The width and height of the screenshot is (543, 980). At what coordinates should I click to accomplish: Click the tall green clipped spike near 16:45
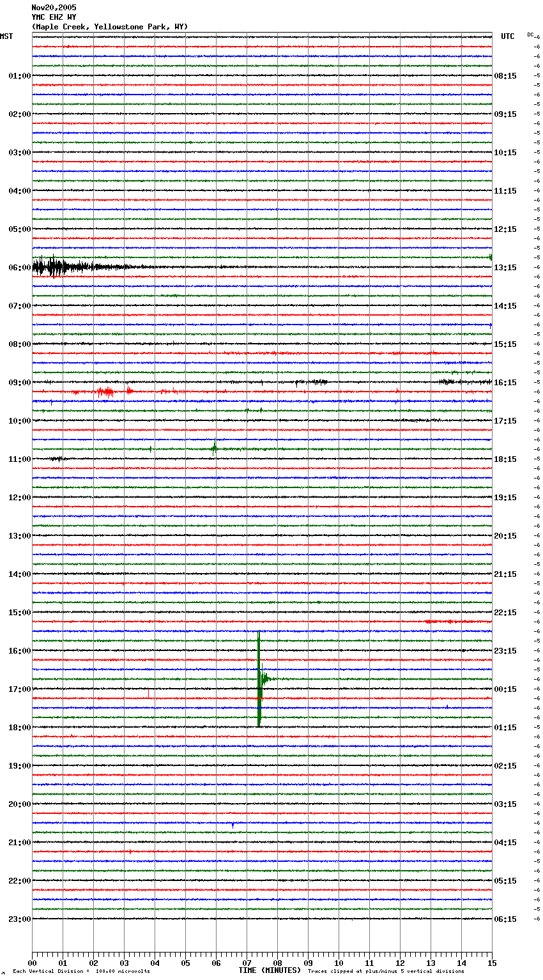(x=259, y=679)
